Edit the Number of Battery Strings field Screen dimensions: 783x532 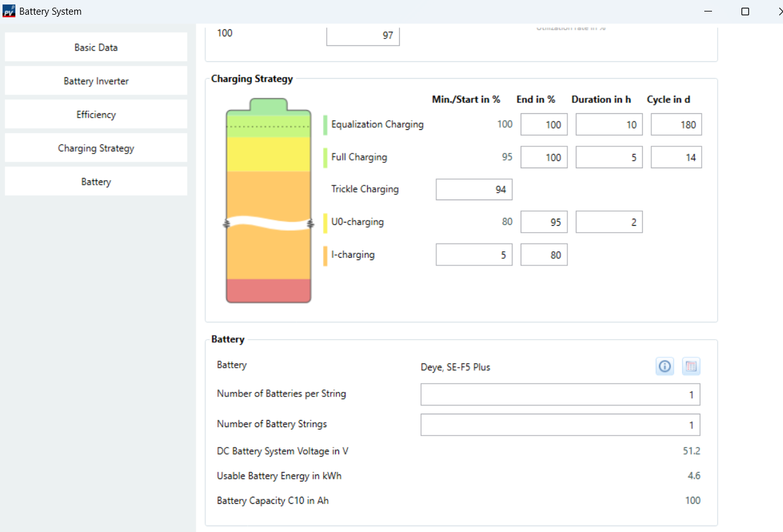point(560,425)
